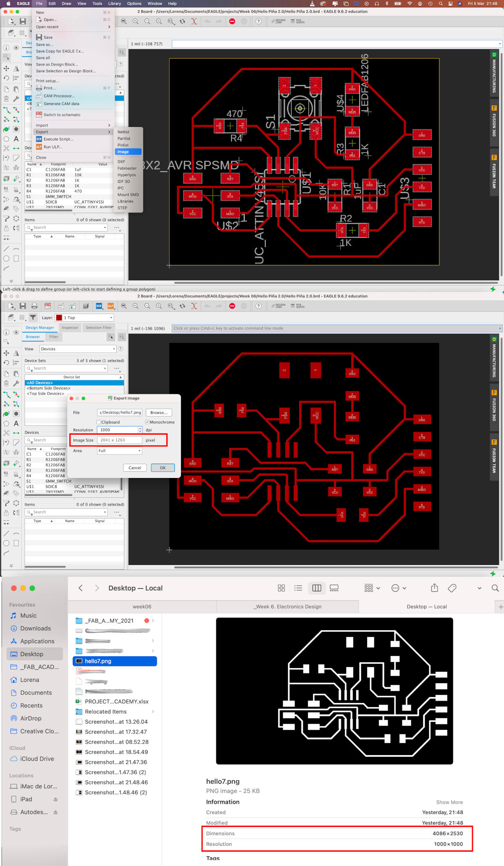Expand Relocated Items folder chevron in Finder
The height and width of the screenshot is (866, 504).
pyautogui.click(x=153, y=712)
